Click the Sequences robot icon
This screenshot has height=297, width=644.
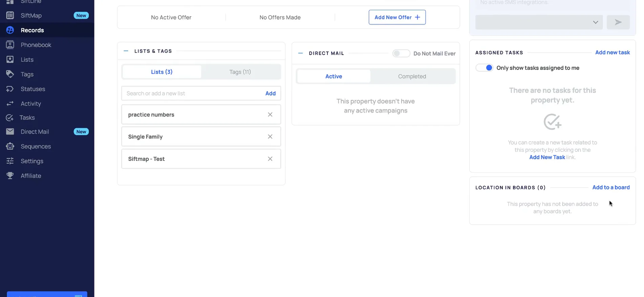coord(10,146)
